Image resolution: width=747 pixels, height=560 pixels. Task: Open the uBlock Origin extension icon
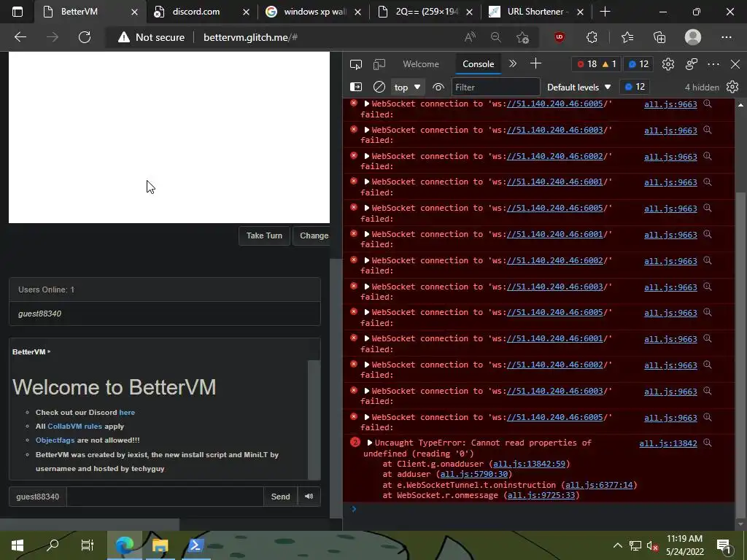click(560, 37)
